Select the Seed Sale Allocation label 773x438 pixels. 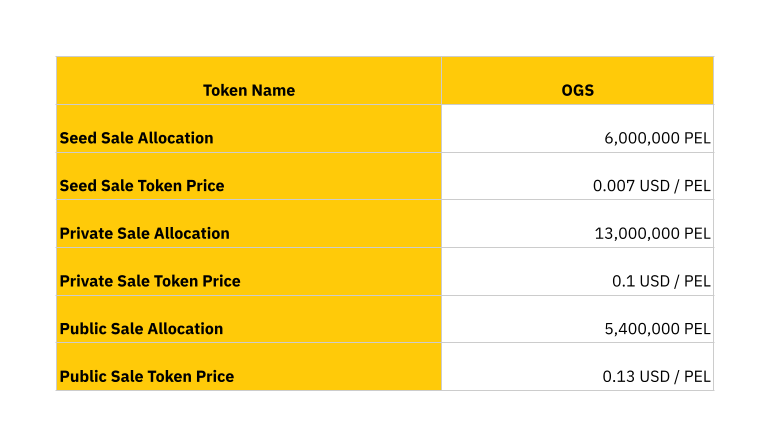tap(136, 138)
